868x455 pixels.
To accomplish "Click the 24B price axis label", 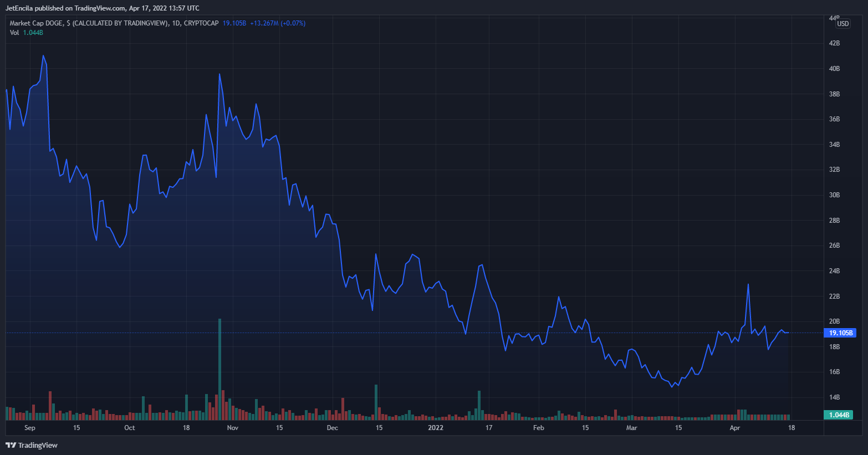I will (x=834, y=271).
